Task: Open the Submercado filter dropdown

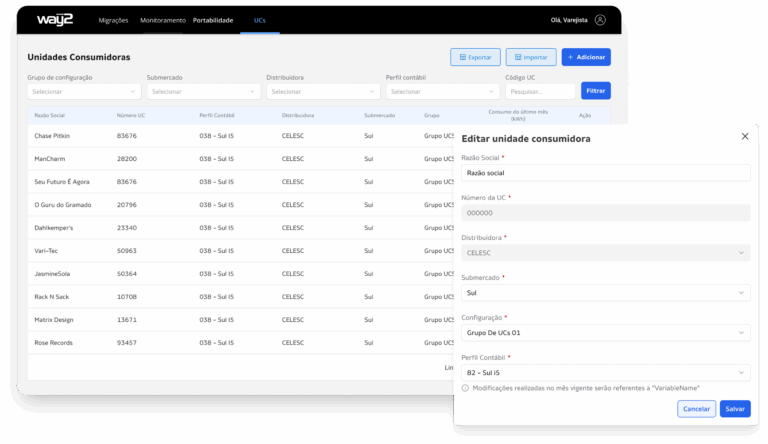Action: point(203,91)
